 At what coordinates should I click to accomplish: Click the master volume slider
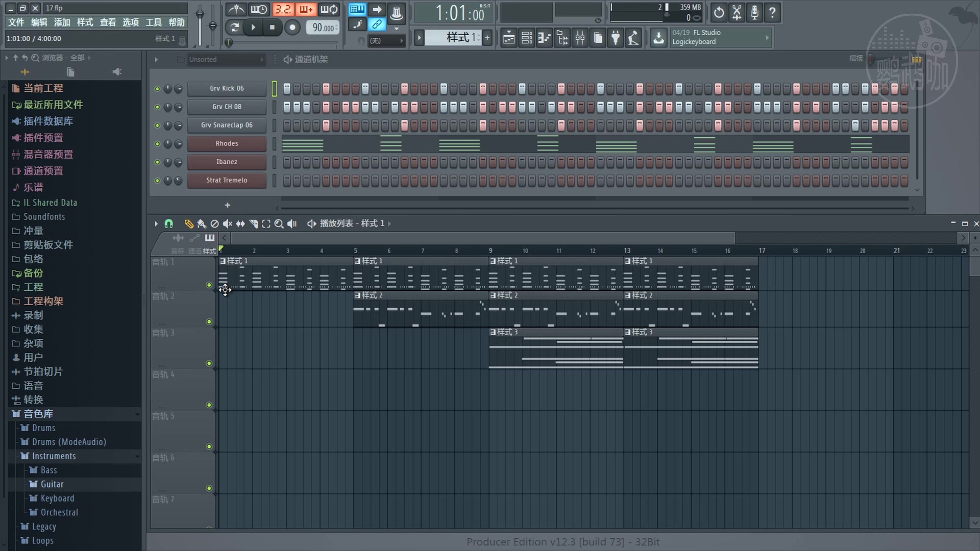(x=200, y=13)
